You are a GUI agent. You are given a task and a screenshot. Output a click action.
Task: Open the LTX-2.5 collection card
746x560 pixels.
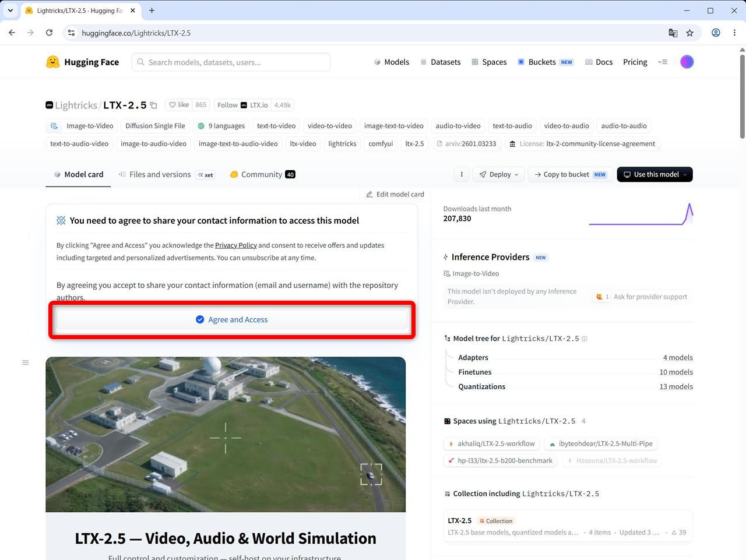[x=568, y=526]
